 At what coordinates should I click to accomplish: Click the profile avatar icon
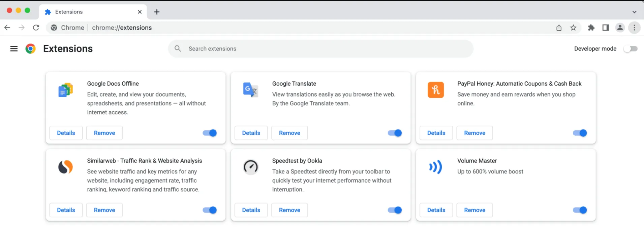tap(620, 28)
